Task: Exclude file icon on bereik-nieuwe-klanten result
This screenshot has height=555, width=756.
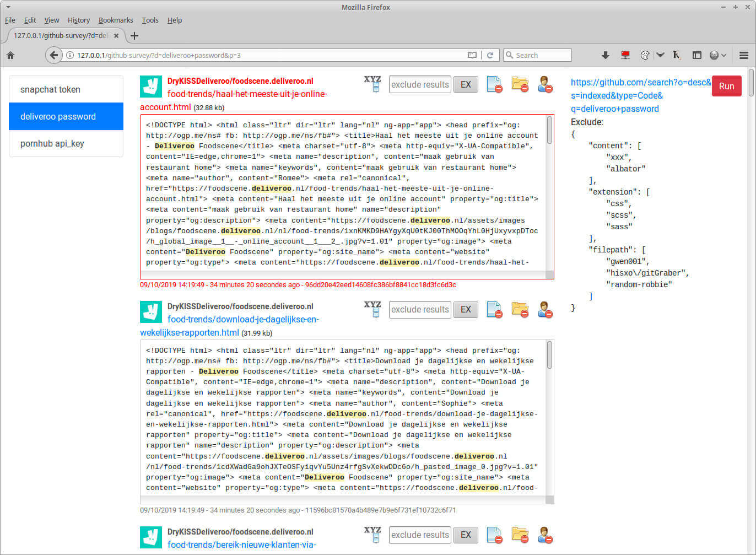Action: click(x=494, y=535)
